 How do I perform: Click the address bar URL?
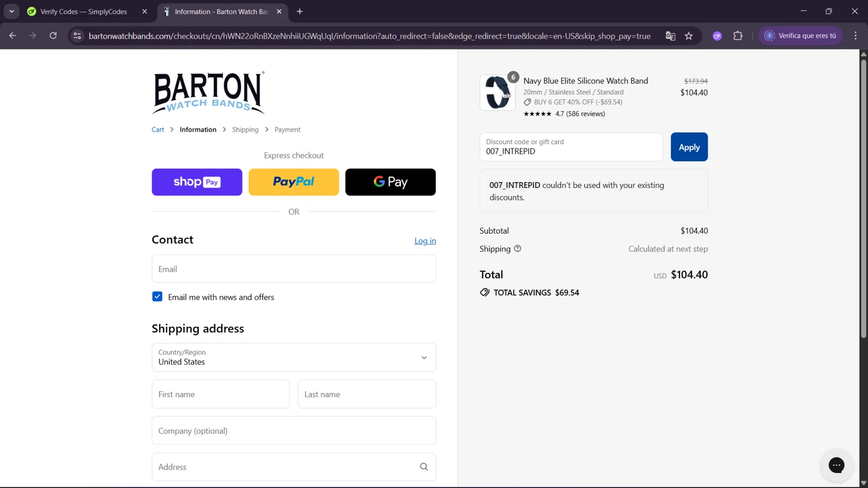pyautogui.click(x=369, y=36)
